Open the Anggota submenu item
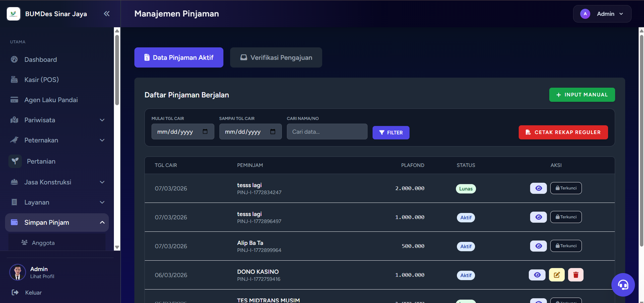Screen dimensions: 644x303 coord(57,243)
